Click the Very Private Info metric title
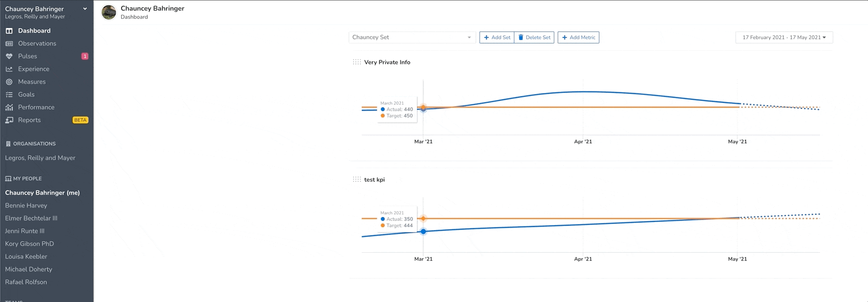Screen dimensions: 868x302 pos(387,62)
